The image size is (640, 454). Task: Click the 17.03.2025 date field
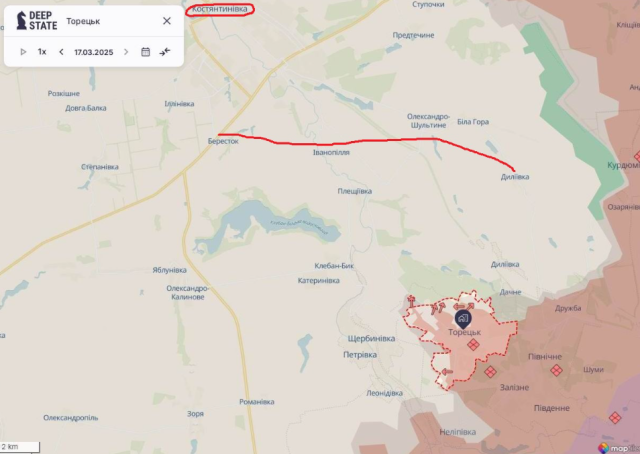click(x=93, y=52)
